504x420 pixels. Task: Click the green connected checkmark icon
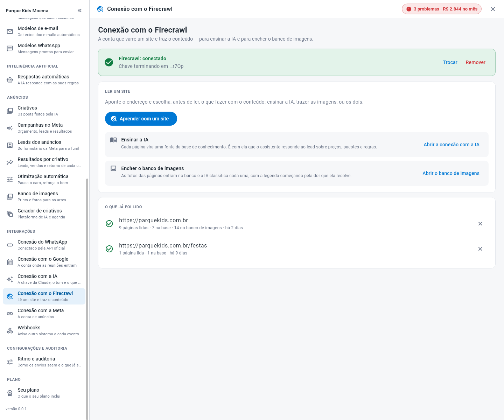click(x=109, y=62)
